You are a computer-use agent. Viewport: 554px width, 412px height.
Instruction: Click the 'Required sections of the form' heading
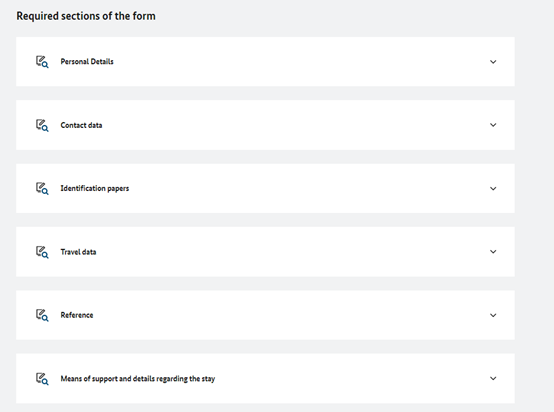86,16
